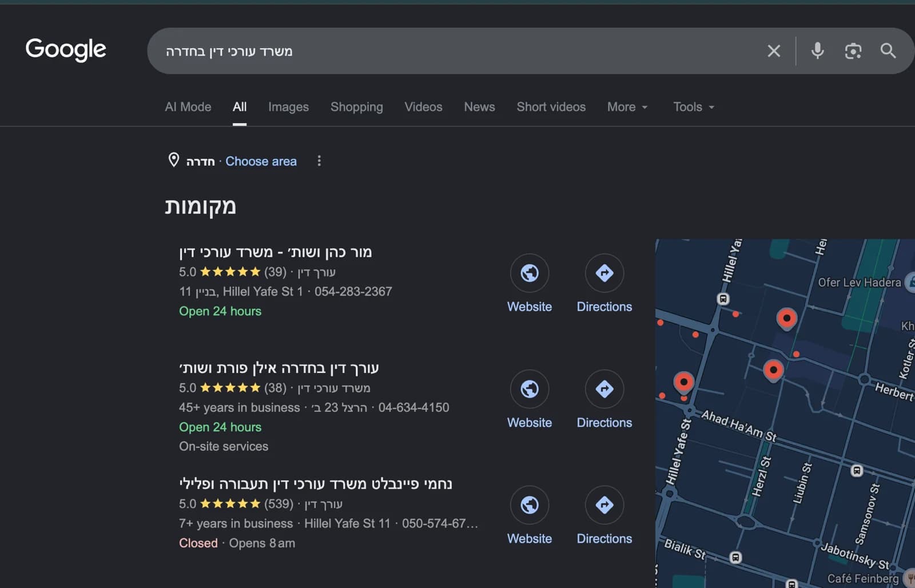The image size is (915, 588).
Task: Click bus stop icon near Samsonov St
Action: tap(856, 470)
